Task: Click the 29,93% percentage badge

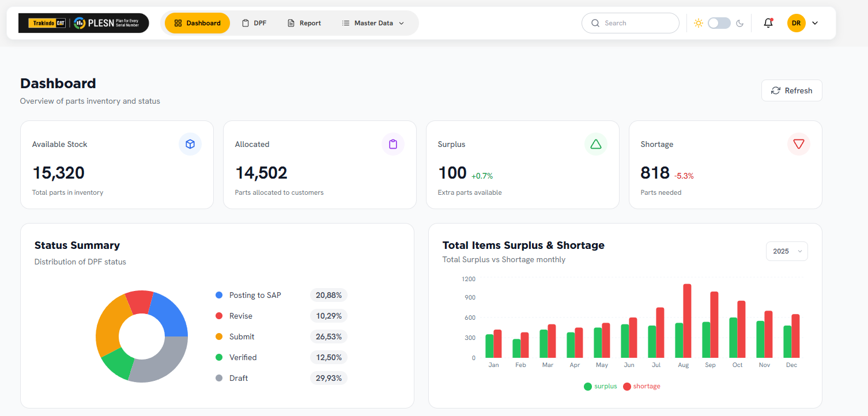Action: [329, 378]
